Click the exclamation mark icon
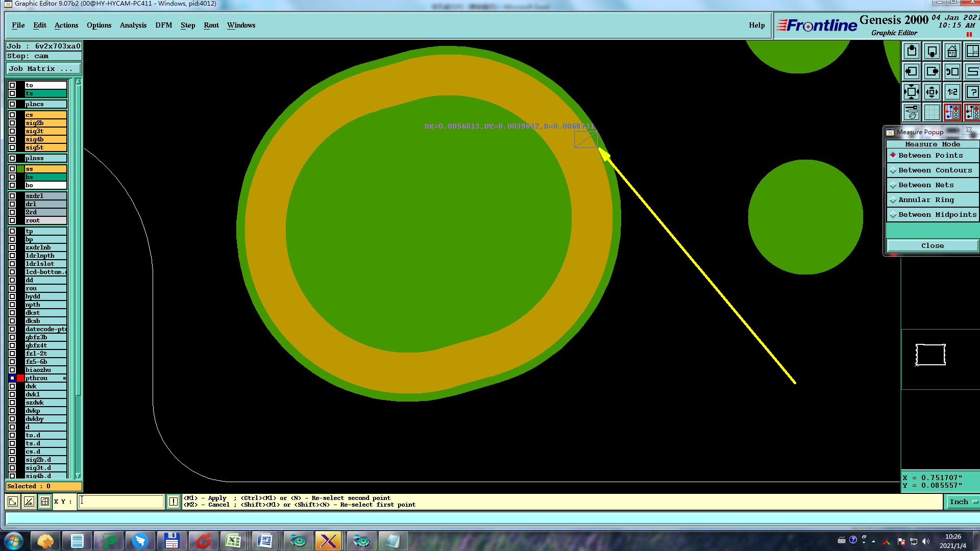Screen dimensions: 980x551 [x=174, y=502]
